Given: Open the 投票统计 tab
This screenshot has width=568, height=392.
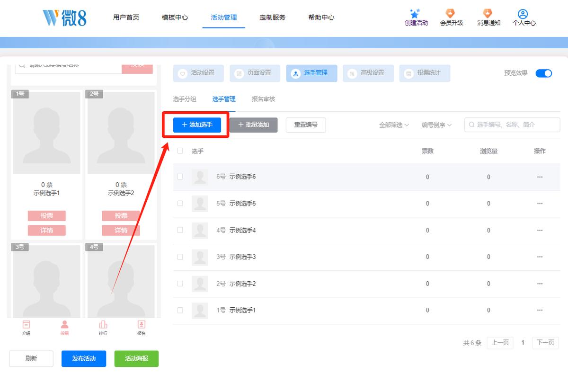Looking at the screenshot, I should point(425,73).
